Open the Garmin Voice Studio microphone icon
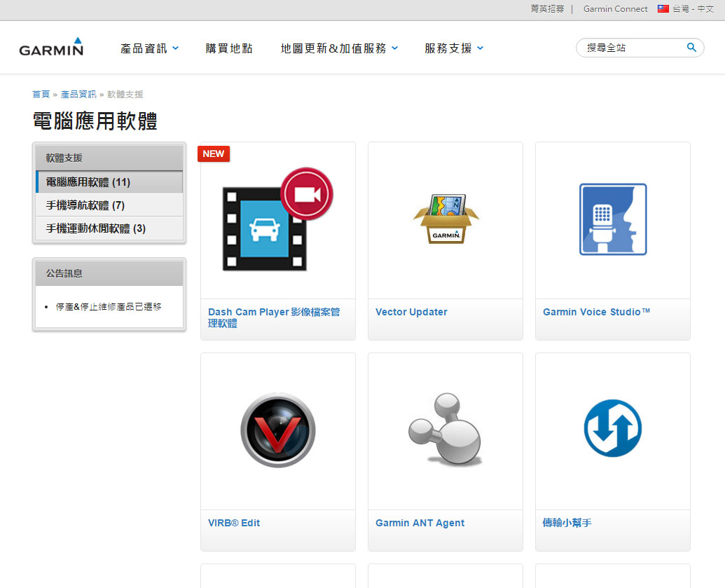This screenshot has width=725, height=588. (613, 219)
